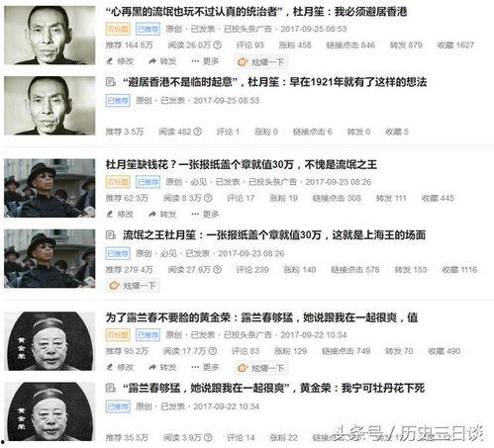Click the read-count help icon beside 阅读 26.0万
Screen dimensions: 494x448
217,45
